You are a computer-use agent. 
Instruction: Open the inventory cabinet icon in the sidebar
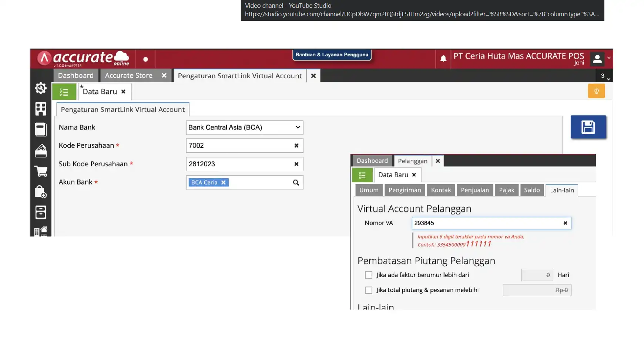coord(41,212)
